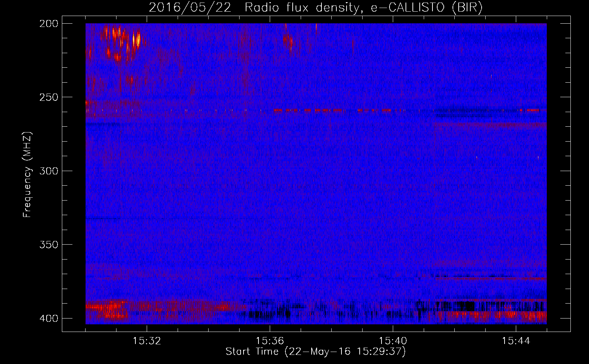
Task: Click the 300 frequency tick label
Action: pyautogui.click(x=48, y=171)
